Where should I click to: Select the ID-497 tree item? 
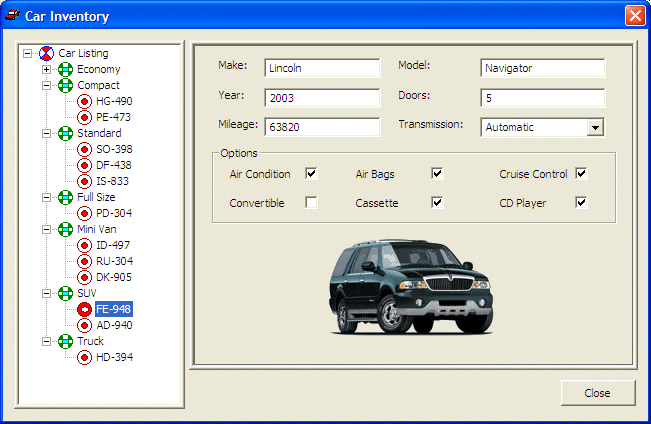113,245
